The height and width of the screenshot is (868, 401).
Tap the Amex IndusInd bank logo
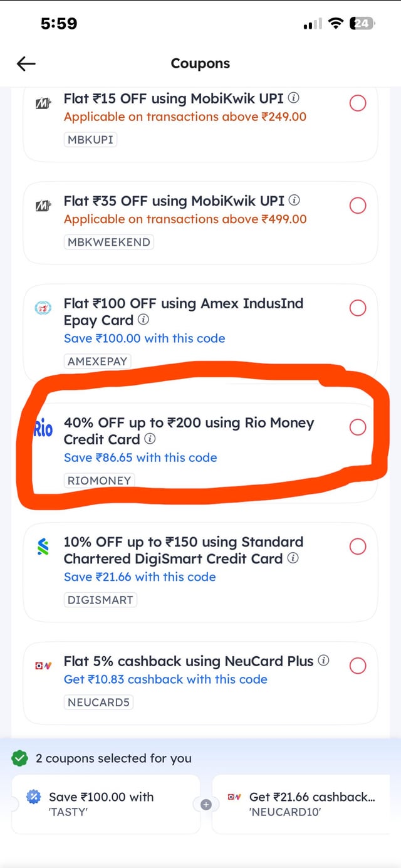point(42,308)
